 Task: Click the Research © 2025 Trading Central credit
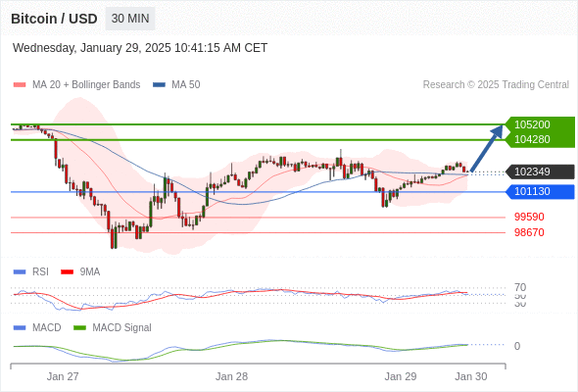[496, 85]
